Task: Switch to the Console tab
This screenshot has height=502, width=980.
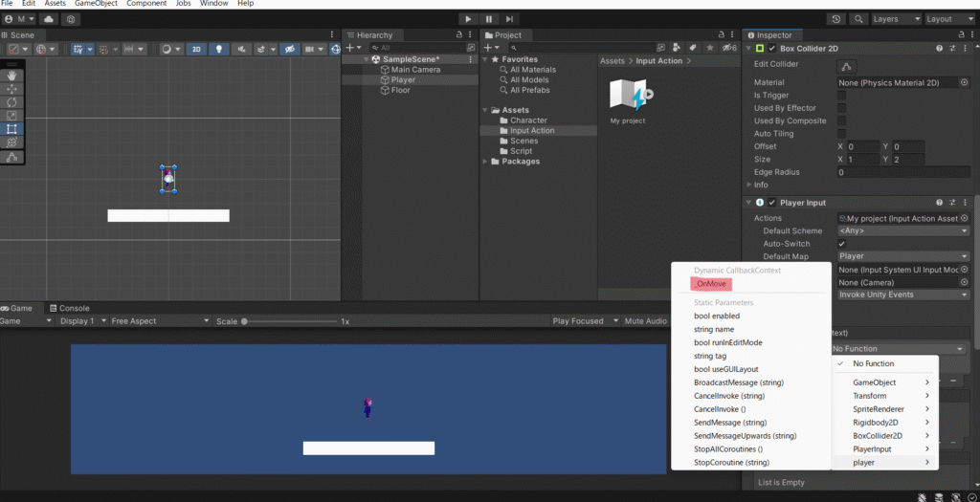Action: 74,308
